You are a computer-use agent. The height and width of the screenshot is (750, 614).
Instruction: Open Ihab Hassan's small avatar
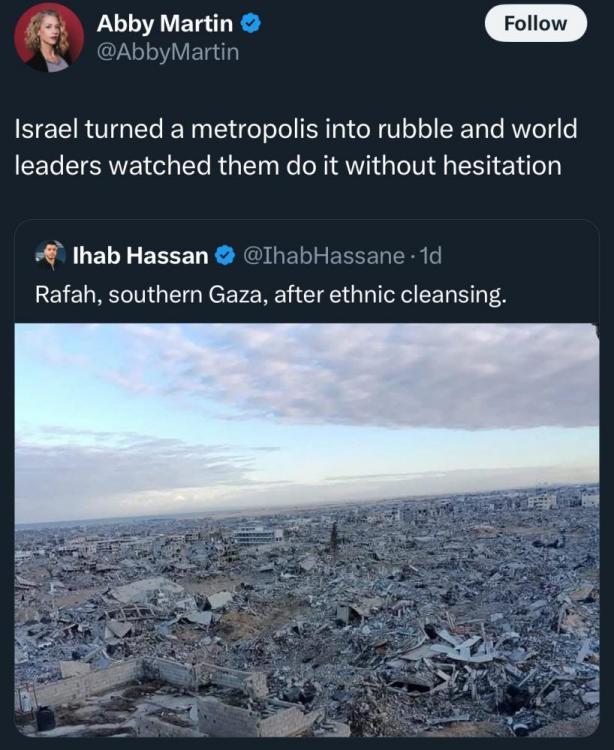[50, 255]
